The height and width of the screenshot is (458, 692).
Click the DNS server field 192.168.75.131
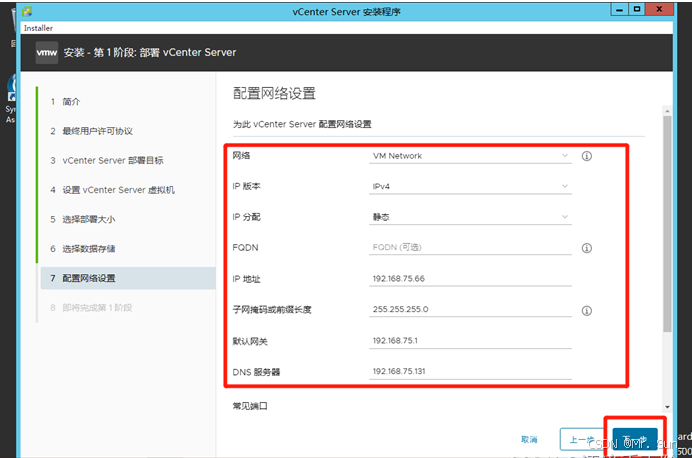point(470,372)
